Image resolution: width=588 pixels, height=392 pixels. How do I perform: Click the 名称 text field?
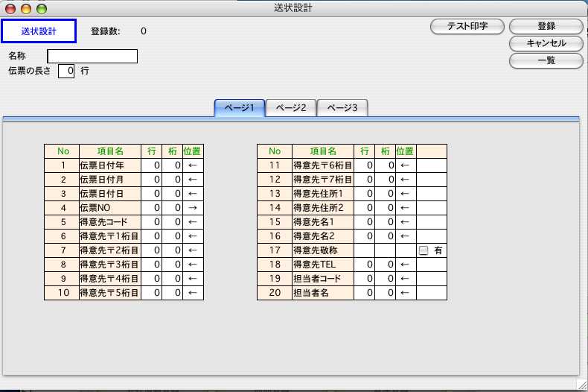point(92,57)
